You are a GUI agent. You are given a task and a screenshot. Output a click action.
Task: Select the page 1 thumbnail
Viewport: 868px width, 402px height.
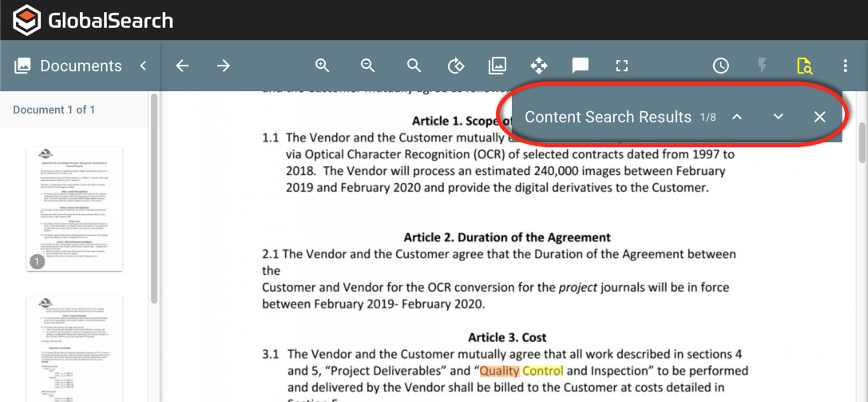click(x=74, y=209)
